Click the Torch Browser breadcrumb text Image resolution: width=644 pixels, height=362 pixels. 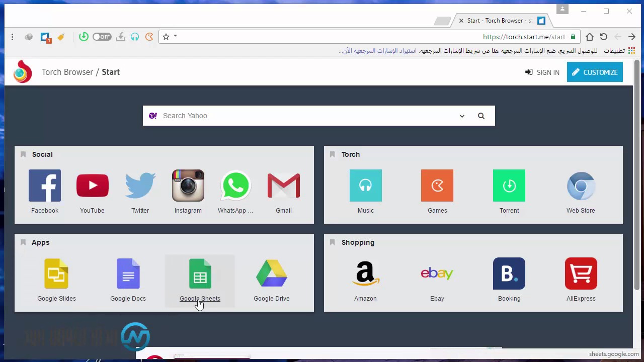67,72
